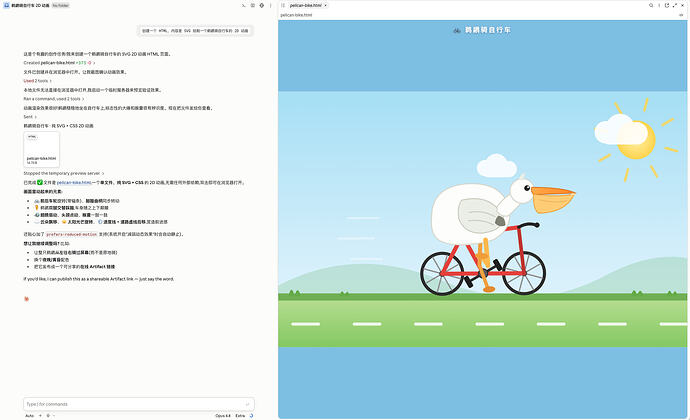The height and width of the screenshot is (420, 690).
Task: Expand the 'Ran a command, used 2 tools' step
Action: click(x=54, y=99)
